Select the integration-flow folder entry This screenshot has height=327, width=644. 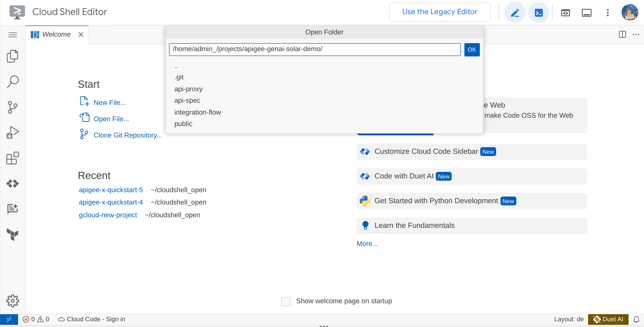coord(324,112)
